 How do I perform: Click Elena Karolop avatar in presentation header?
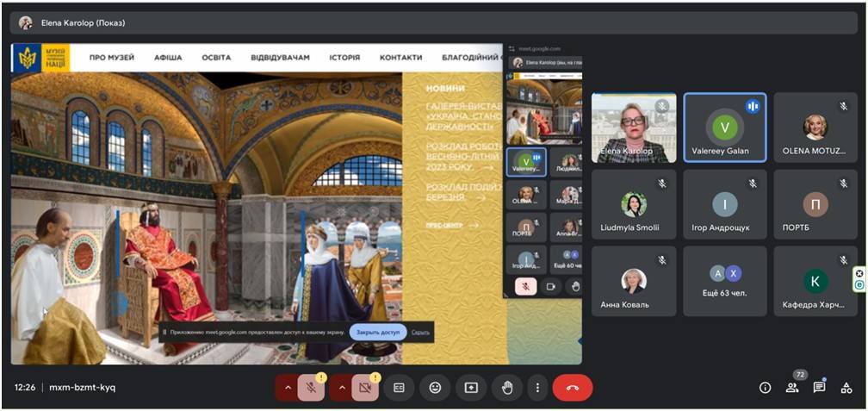(x=26, y=23)
